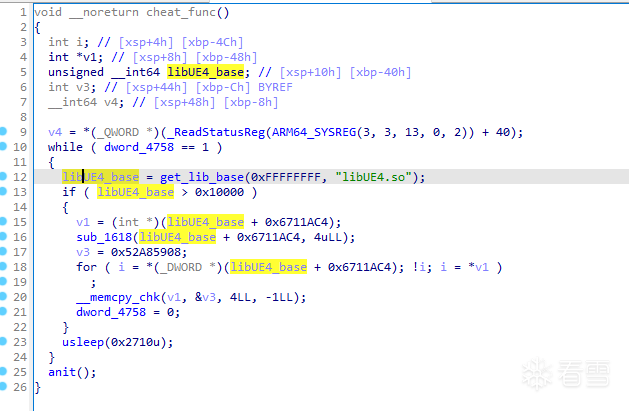
Task: Click breakpoint marker beside line 25
Action: coord(3,371)
